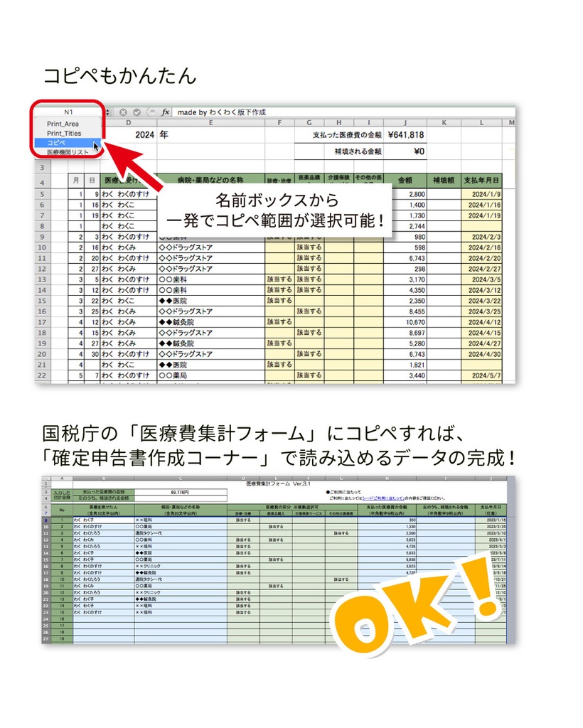Cancel formula entry with the X icon

[x=123, y=112]
